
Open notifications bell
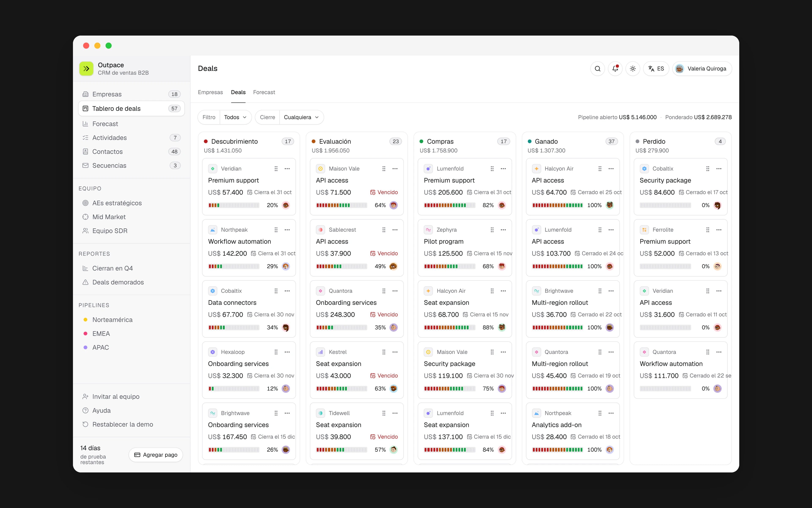coord(615,69)
